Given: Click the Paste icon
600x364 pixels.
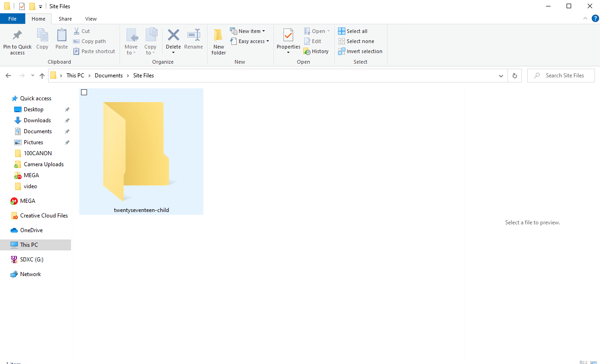Looking at the screenshot, I should point(61,41).
